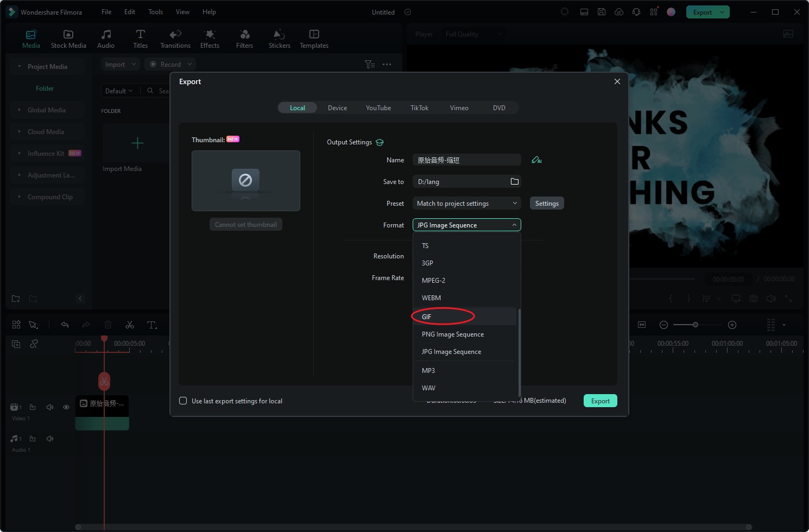Image resolution: width=809 pixels, height=532 pixels.
Task: Click timeline zoom in plus button
Action: tap(732, 325)
